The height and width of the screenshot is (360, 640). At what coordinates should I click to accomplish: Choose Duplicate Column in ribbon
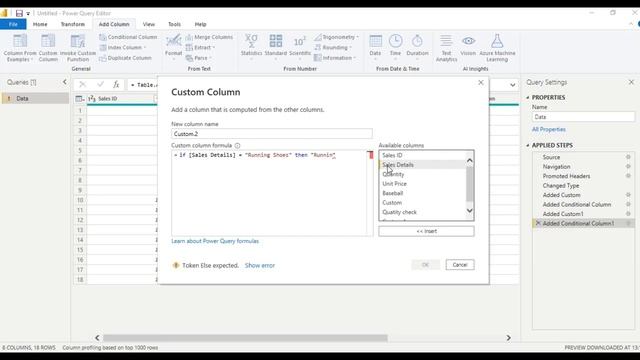[125, 58]
